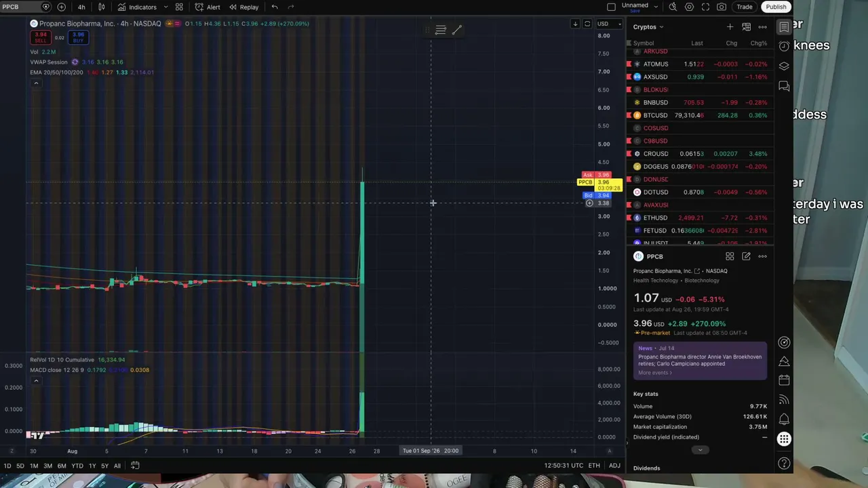Open the apps grid button in sidebar
The height and width of the screenshot is (488, 868).
pyautogui.click(x=784, y=439)
